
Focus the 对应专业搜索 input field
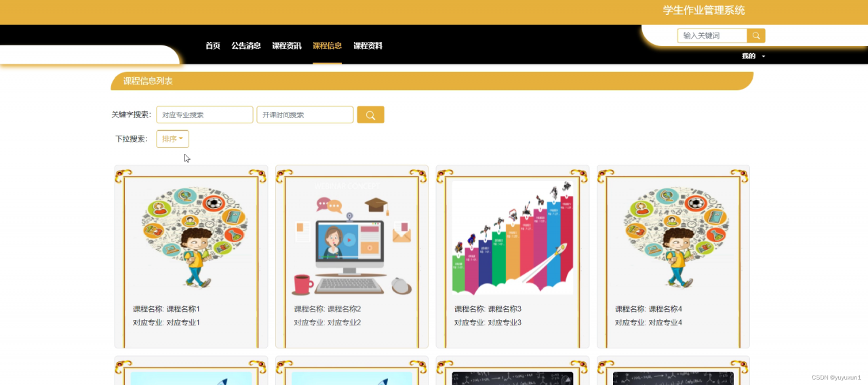(x=205, y=115)
